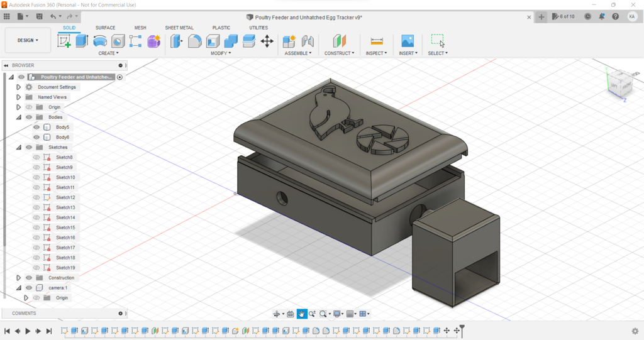Image resolution: width=644 pixels, height=340 pixels.
Task: Select the Extrude tool
Action: (82, 41)
